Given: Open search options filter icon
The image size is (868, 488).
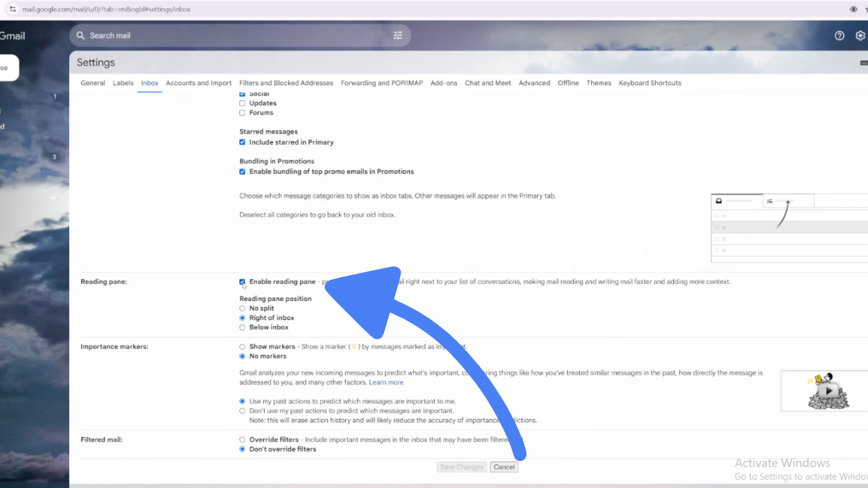Looking at the screenshot, I should tap(398, 35).
